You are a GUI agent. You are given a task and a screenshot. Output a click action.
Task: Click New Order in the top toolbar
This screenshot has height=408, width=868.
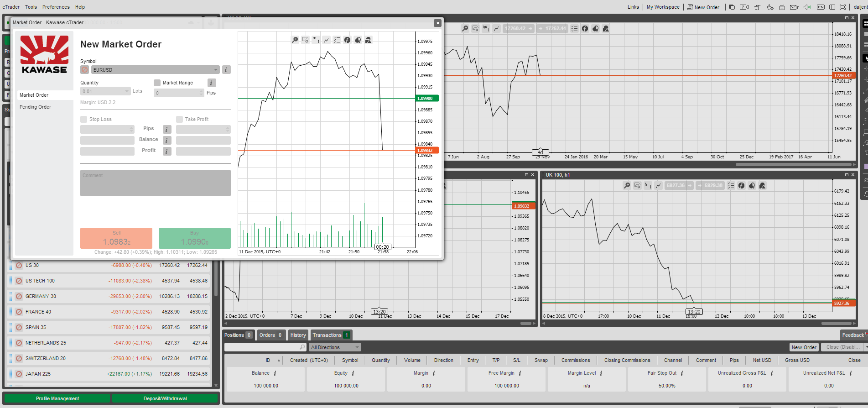703,7
